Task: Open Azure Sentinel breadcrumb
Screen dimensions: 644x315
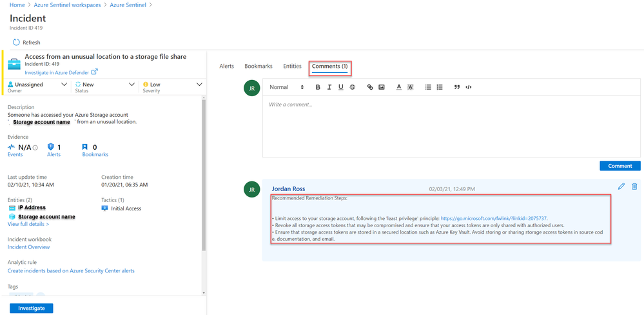Action: pos(128,5)
